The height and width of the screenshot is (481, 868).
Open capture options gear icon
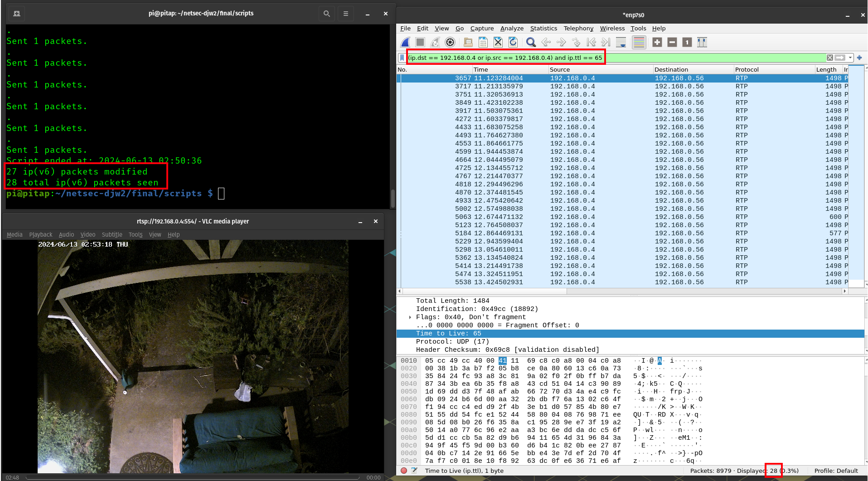[x=450, y=42]
